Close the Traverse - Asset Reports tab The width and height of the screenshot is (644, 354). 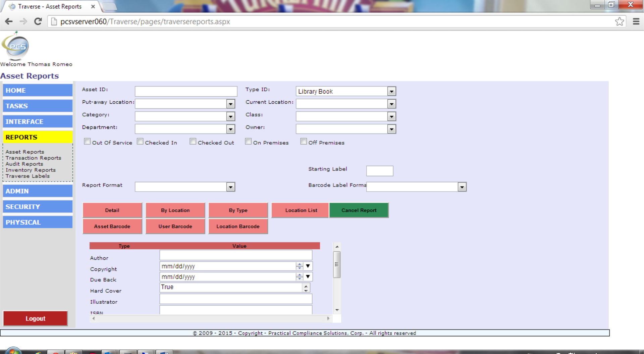pos(93,6)
